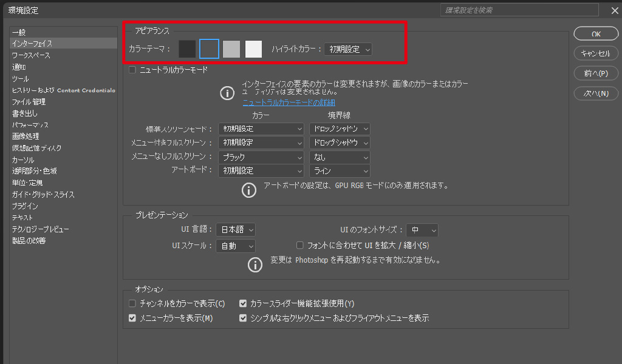Open ニュートラルカラーモードの詳細 link

coord(289,103)
